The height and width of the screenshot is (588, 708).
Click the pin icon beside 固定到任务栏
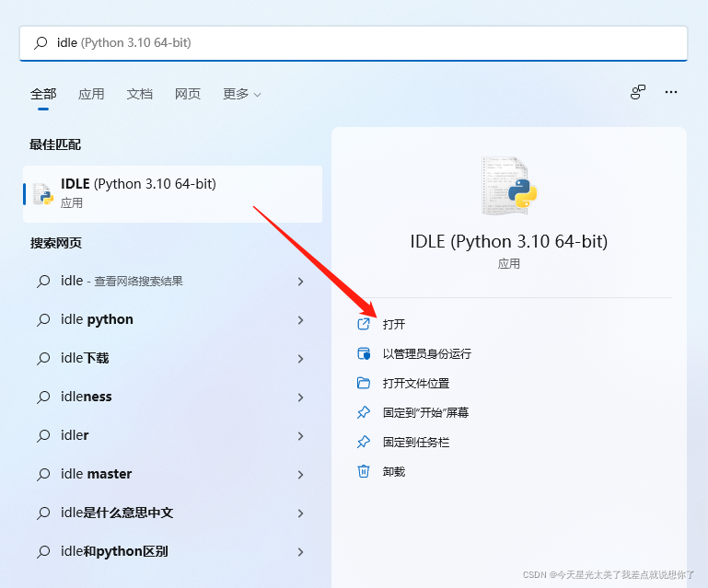tap(364, 443)
